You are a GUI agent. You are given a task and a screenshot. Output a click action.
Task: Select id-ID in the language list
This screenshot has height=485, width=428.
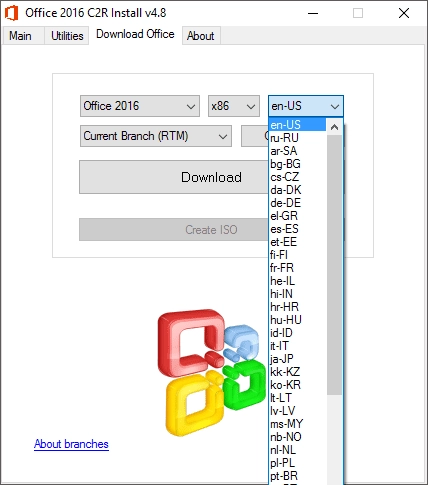[297, 333]
